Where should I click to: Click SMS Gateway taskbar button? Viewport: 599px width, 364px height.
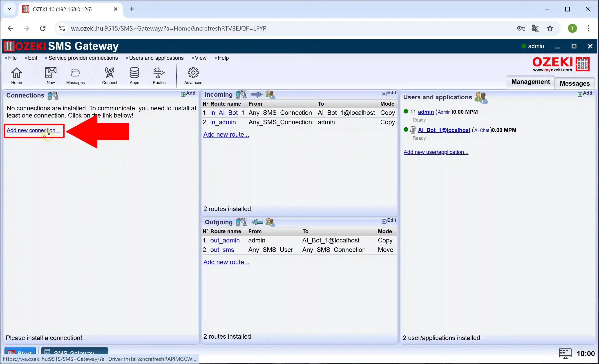coord(74,352)
